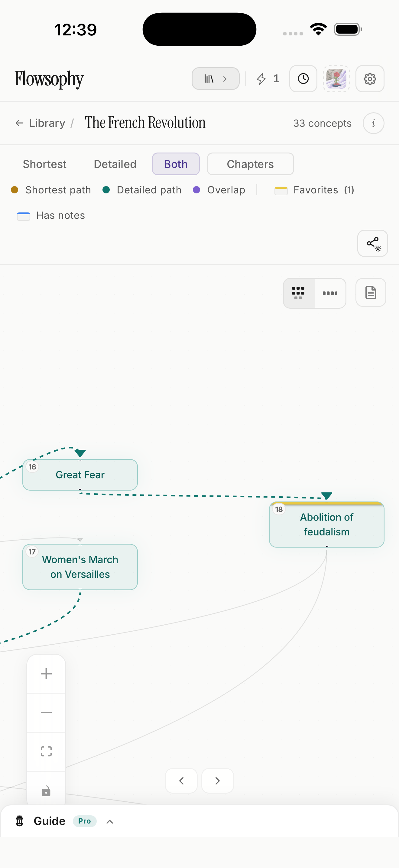The image size is (399, 868).
Task: Open the Great Fear concept node
Action: [80, 475]
